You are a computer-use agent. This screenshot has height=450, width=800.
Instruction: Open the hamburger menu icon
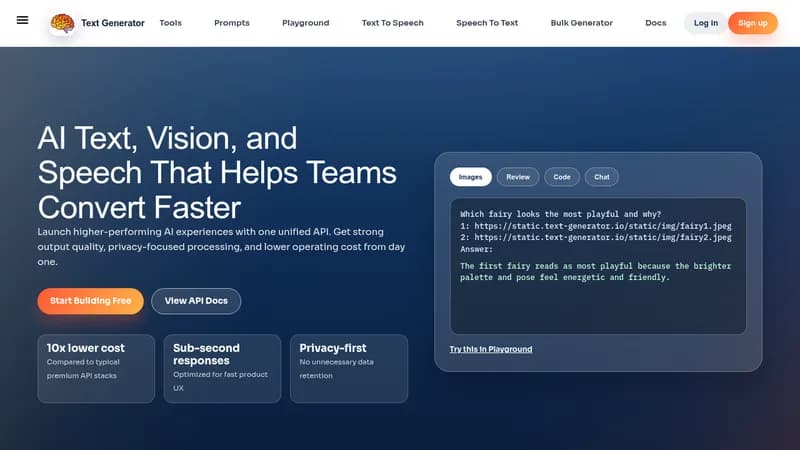[x=22, y=20]
